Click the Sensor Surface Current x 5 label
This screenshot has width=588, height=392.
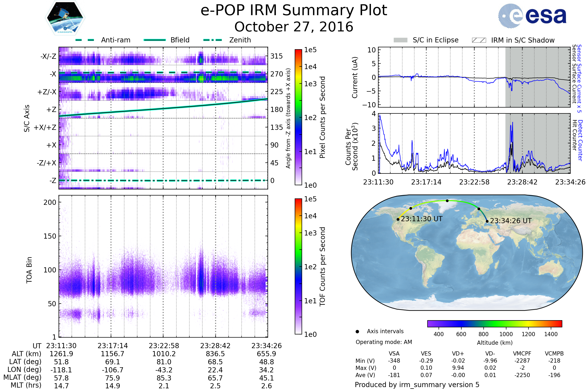pyautogui.click(x=579, y=78)
